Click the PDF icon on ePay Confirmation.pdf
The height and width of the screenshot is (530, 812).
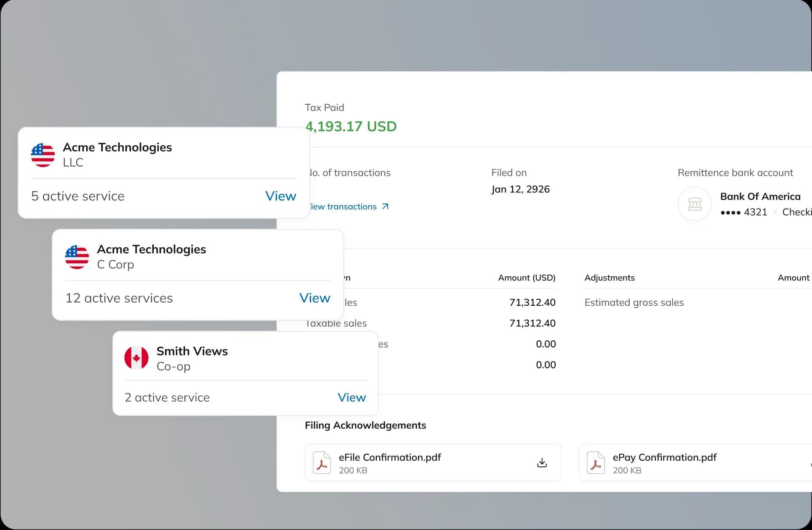point(596,463)
